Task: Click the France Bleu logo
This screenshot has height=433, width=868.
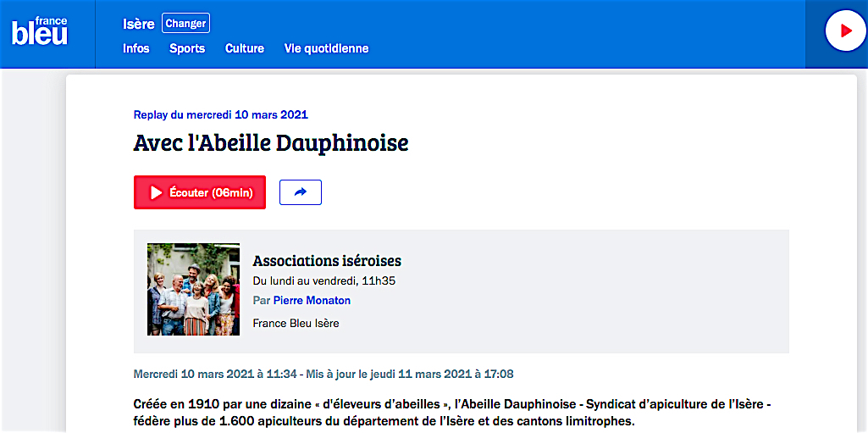Action: click(40, 31)
